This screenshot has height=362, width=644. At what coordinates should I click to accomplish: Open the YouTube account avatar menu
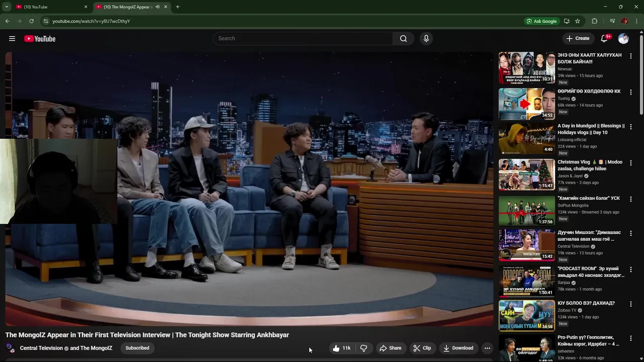(x=623, y=39)
